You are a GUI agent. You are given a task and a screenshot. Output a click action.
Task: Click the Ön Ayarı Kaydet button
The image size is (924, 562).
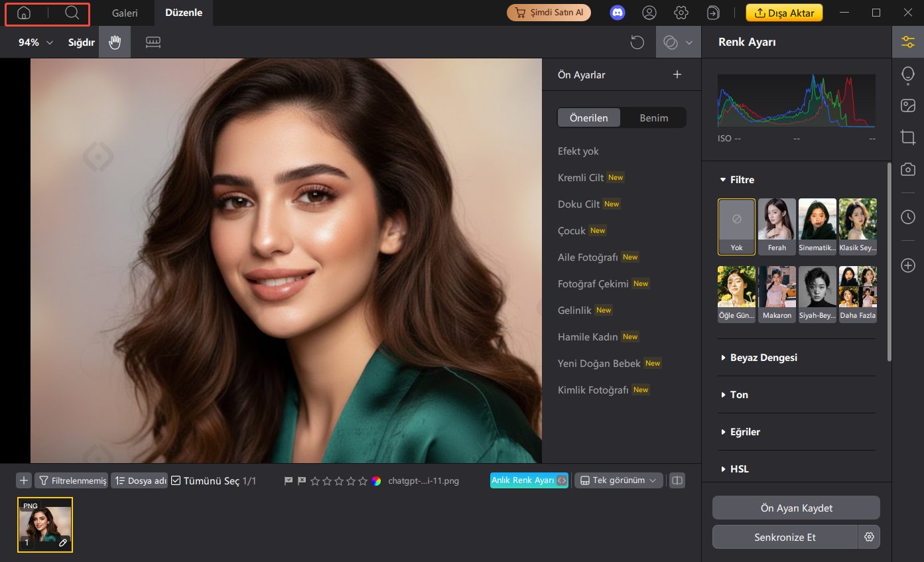click(796, 508)
